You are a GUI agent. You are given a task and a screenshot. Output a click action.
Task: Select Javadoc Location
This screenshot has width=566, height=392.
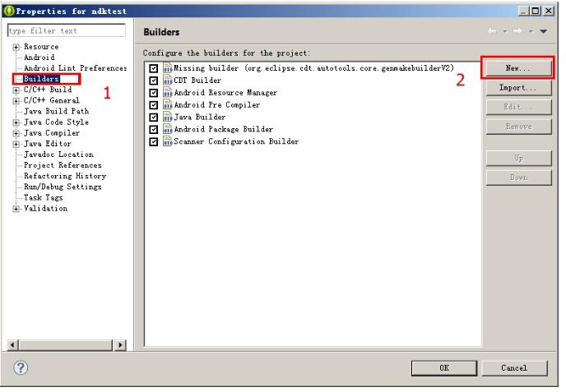click(58, 154)
